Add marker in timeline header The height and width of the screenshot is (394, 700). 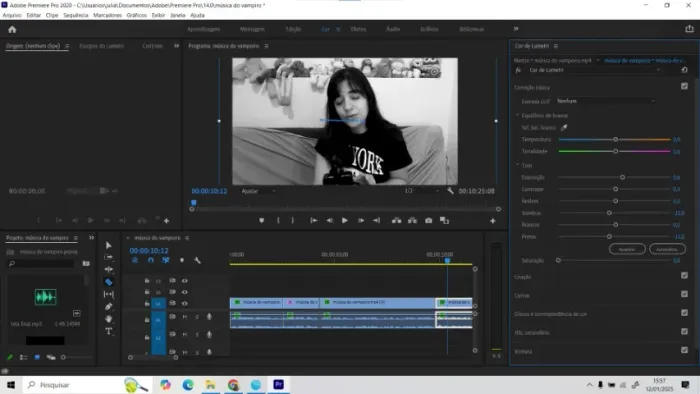182,260
